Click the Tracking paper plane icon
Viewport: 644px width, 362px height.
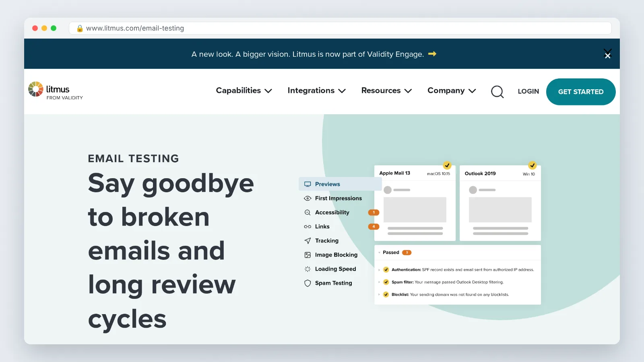[x=308, y=241]
